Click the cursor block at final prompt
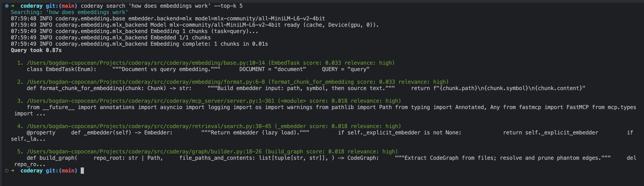Viewport: 644px width, 186px height. click(x=82, y=171)
